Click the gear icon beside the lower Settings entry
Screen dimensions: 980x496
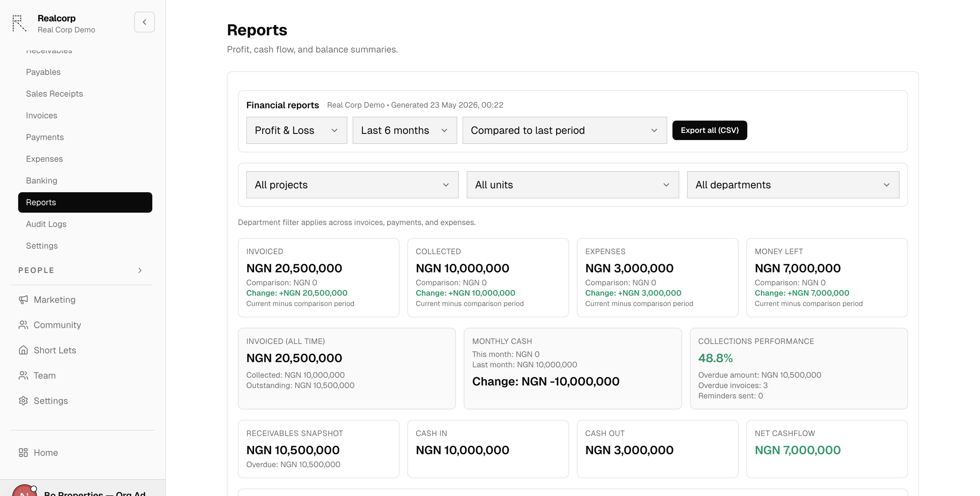pos(23,401)
